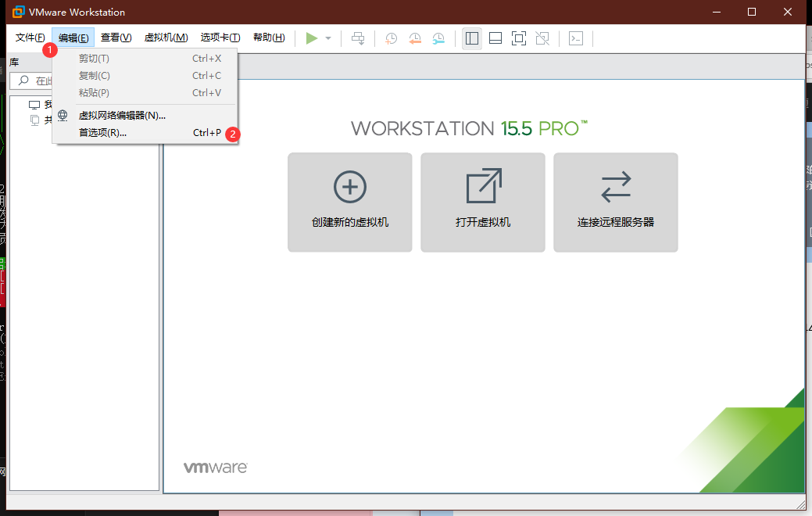Click the 创建新的虚拟机 tile
812x516 pixels.
[x=350, y=202]
